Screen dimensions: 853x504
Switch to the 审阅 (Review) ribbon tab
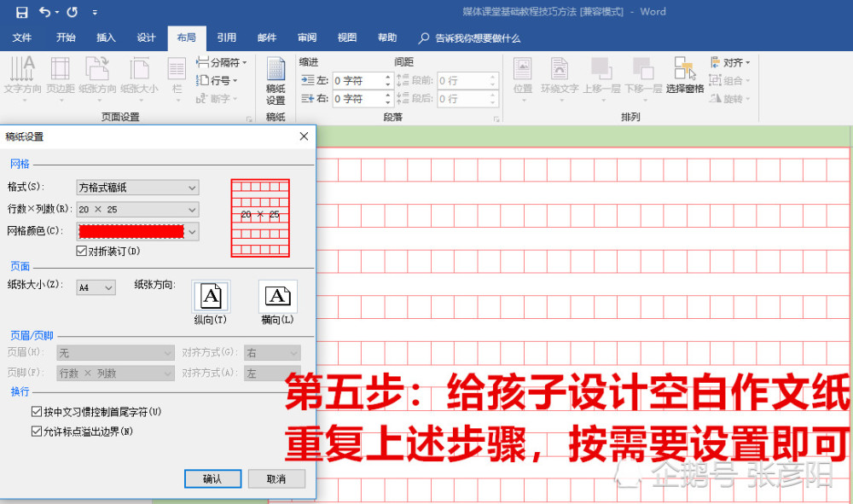click(307, 38)
